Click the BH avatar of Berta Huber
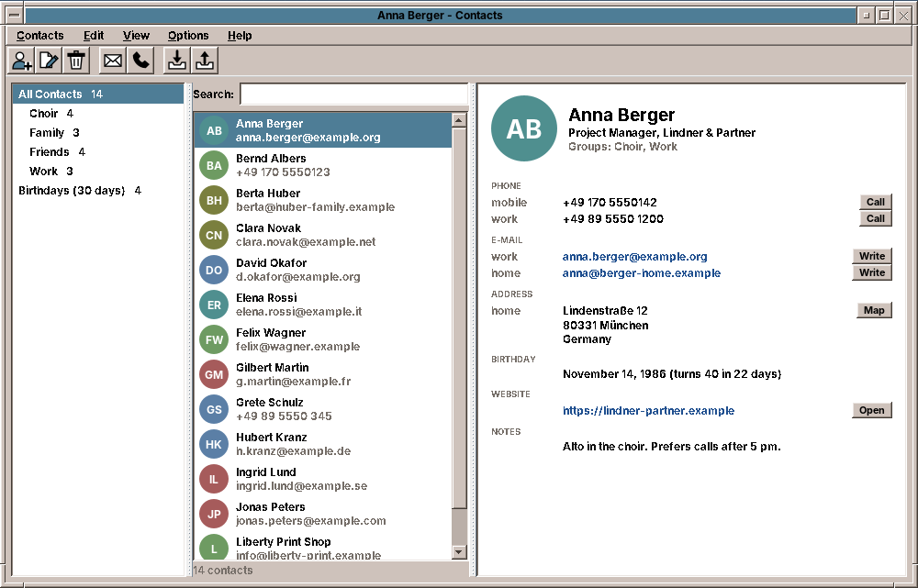 (214, 200)
